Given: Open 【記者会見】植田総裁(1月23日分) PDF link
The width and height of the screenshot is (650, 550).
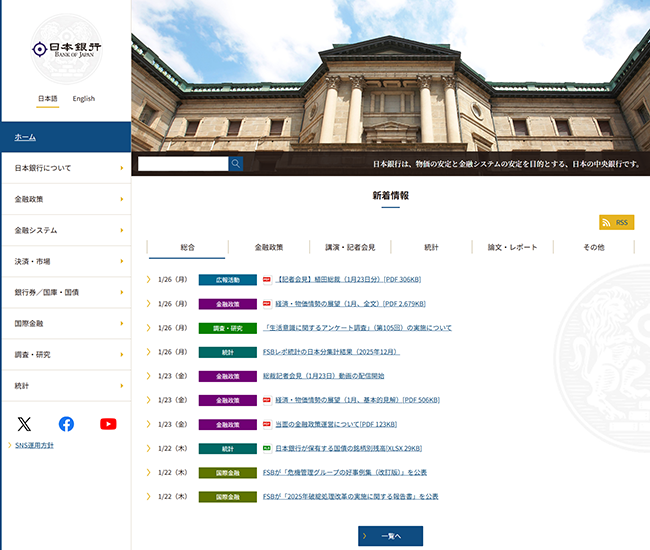Looking at the screenshot, I should pyautogui.click(x=348, y=280).
